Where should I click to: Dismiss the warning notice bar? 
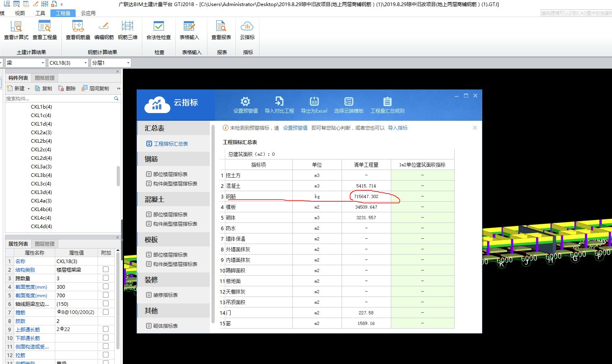click(475, 128)
